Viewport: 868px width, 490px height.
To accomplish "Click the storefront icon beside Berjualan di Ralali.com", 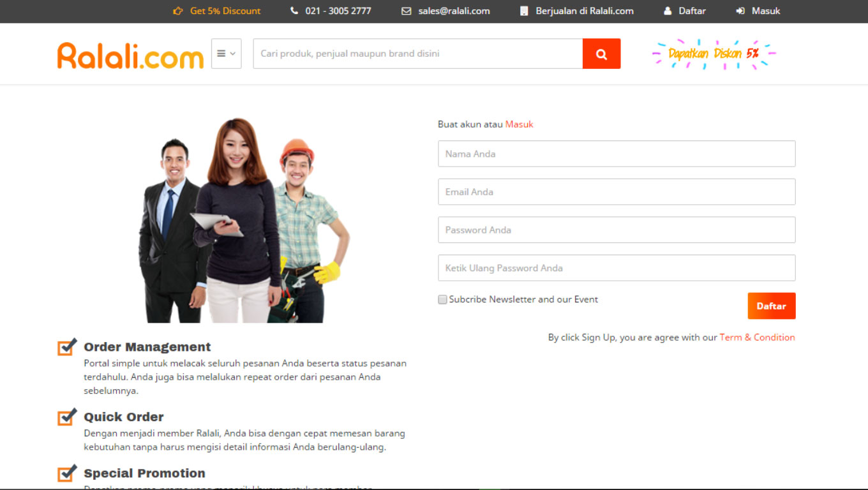I will (524, 11).
